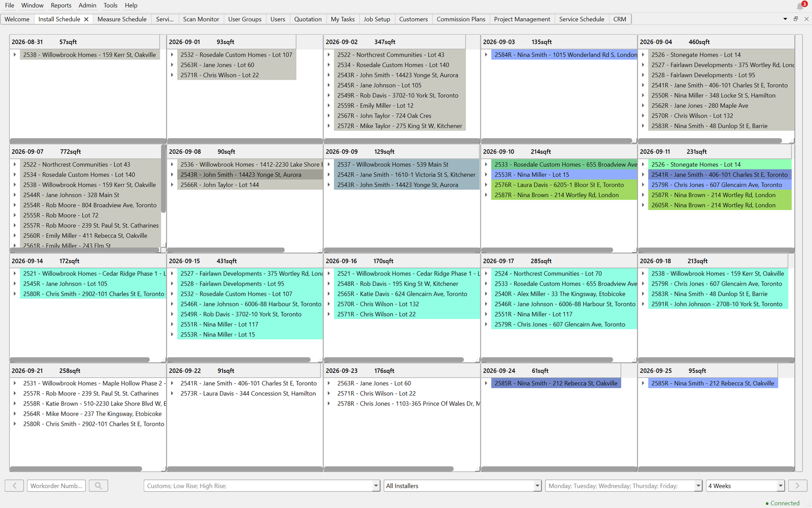Expand job 2584R Nina Smith Wonderland Rd
Viewport: 812px width, 508px height.
[x=486, y=55]
